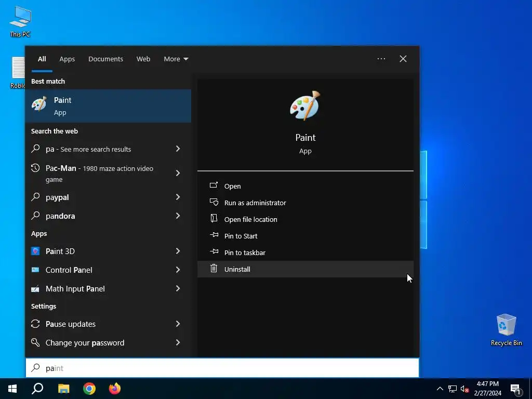This screenshot has width=532, height=399.
Task: Choose Run as administrator
Action: [x=305, y=203]
